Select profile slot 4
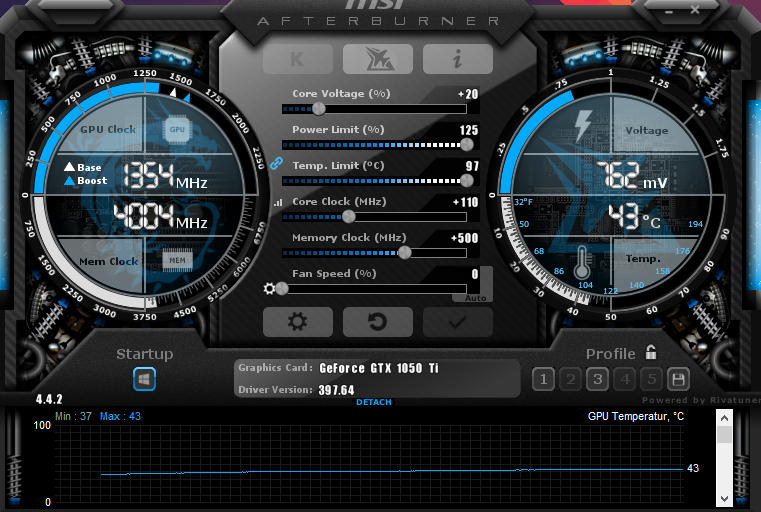 point(625,379)
